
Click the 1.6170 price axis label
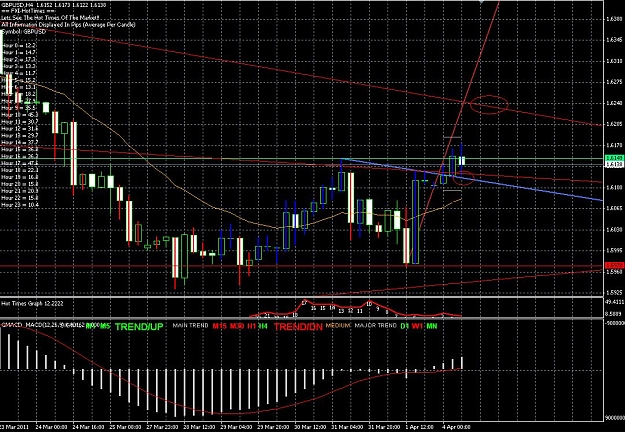click(x=614, y=145)
